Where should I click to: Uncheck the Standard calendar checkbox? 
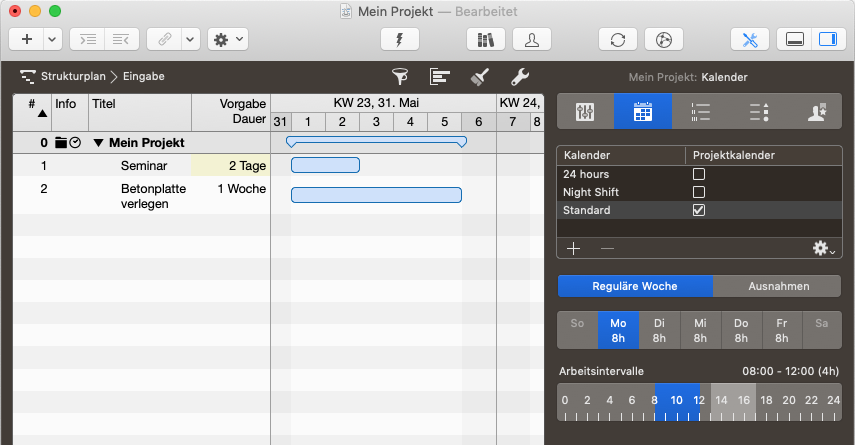(x=699, y=210)
